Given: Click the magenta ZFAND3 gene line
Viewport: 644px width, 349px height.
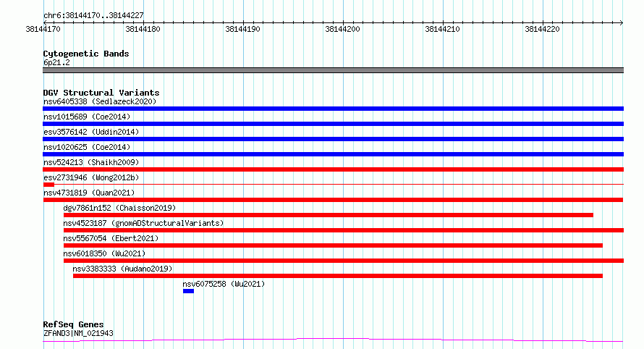Looking at the screenshot, I should [x=333, y=340].
